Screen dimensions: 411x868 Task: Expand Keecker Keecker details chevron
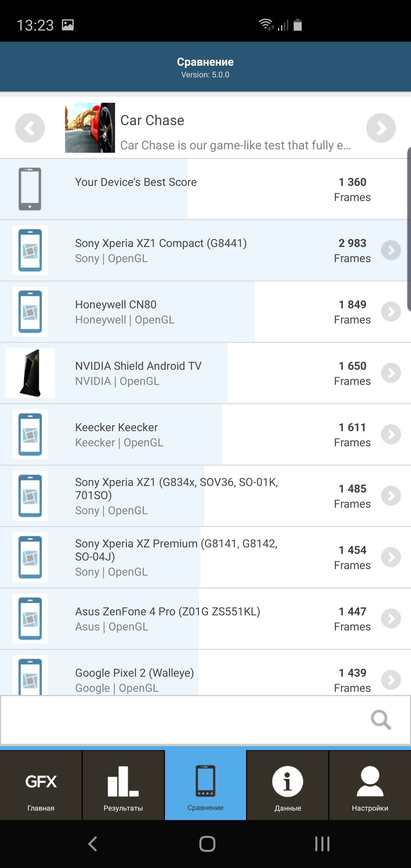[x=391, y=434]
